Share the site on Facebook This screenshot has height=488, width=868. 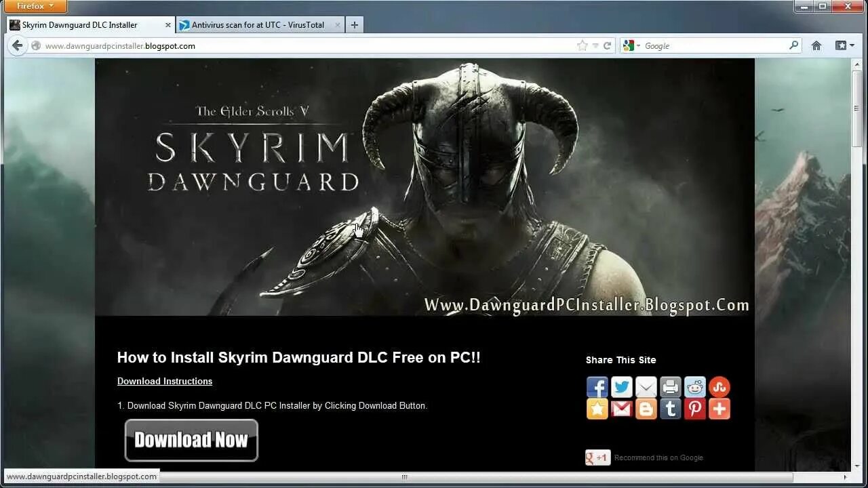[597, 387]
